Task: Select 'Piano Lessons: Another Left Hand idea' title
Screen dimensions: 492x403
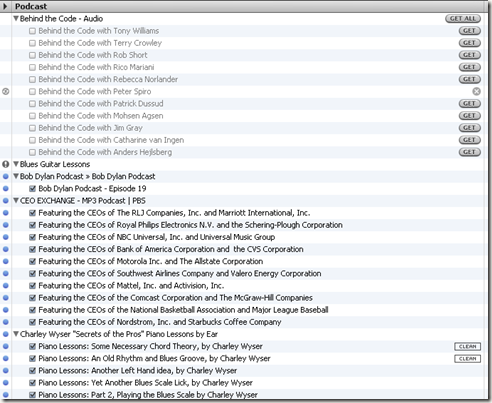Action: pos(138,370)
